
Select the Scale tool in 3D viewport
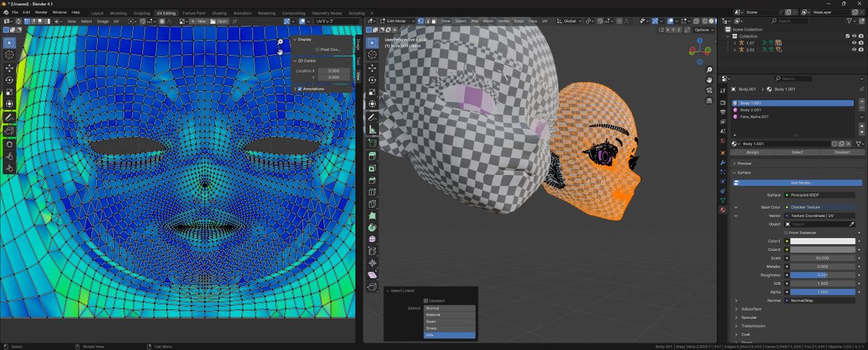click(x=372, y=93)
